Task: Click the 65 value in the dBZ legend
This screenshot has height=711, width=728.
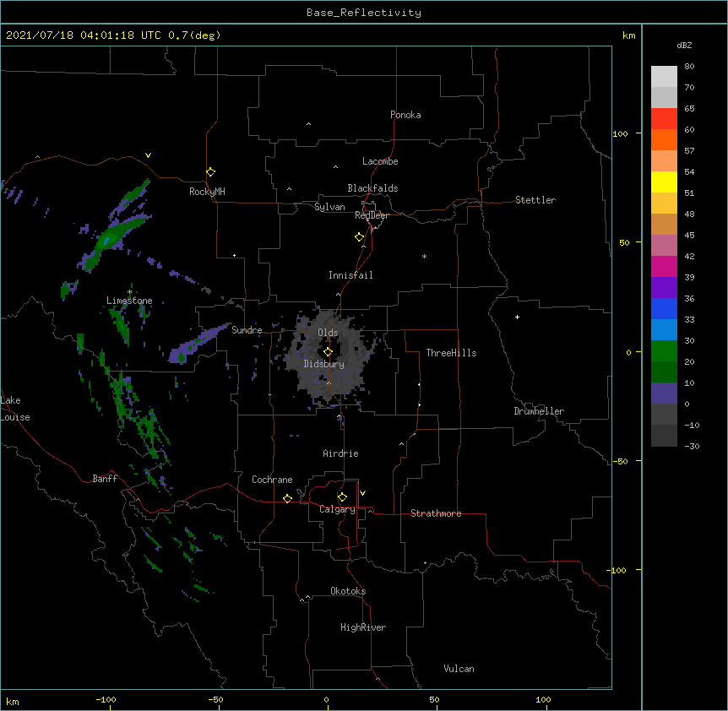Action: [689, 109]
